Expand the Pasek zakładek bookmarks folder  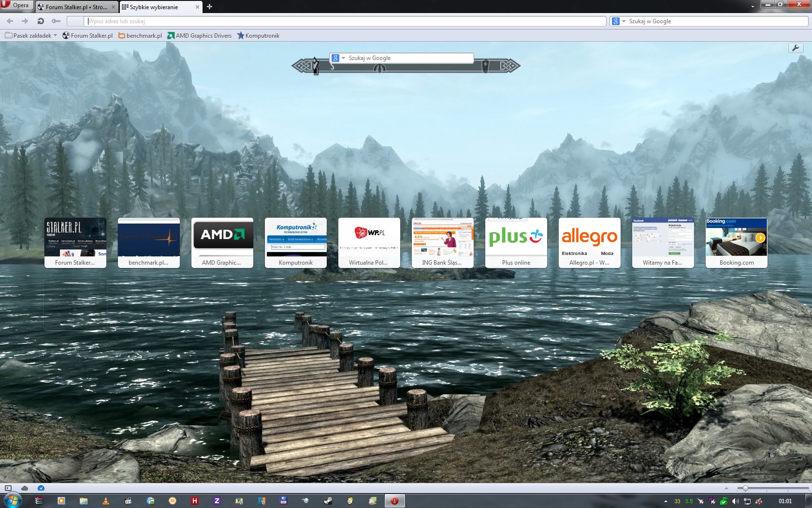tap(31, 35)
